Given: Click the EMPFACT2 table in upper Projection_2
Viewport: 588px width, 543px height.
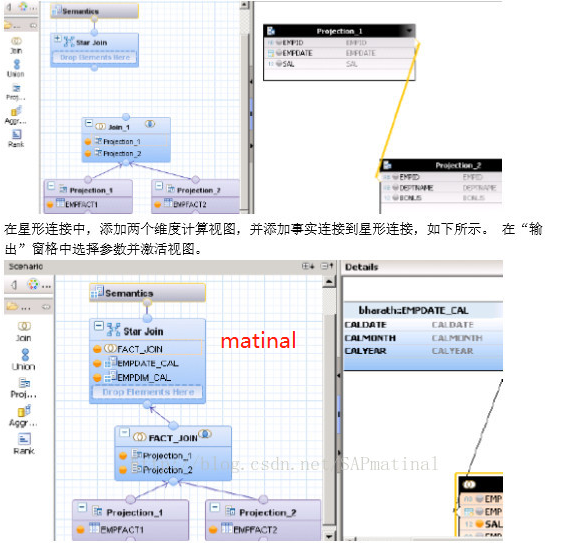Looking at the screenshot, I should click(196, 204).
